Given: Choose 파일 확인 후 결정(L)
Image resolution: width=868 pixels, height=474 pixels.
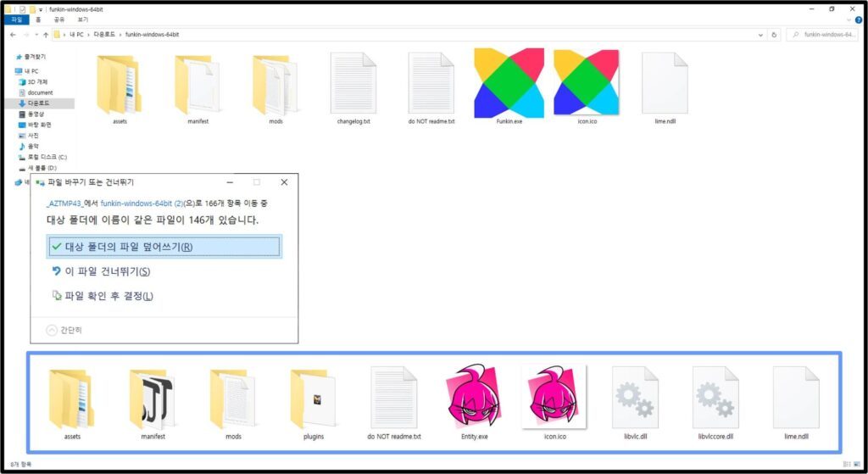Looking at the screenshot, I should pos(103,296).
